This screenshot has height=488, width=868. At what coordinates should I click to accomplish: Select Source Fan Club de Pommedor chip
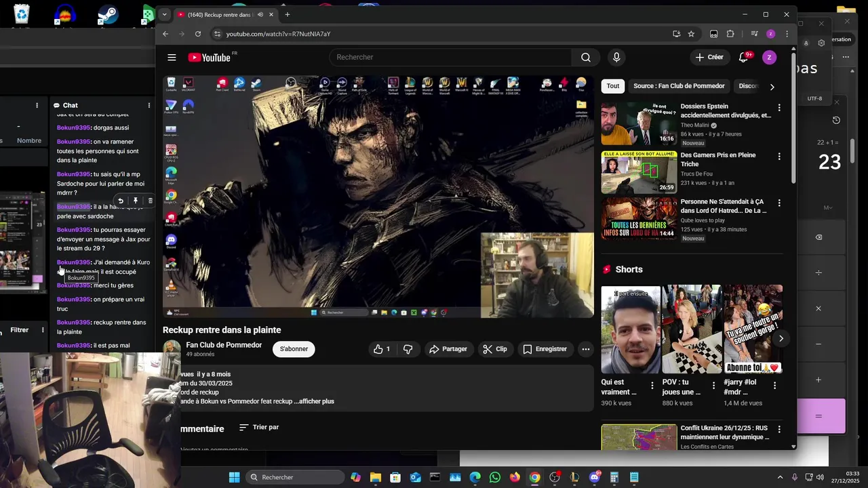[x=679, y=86]
